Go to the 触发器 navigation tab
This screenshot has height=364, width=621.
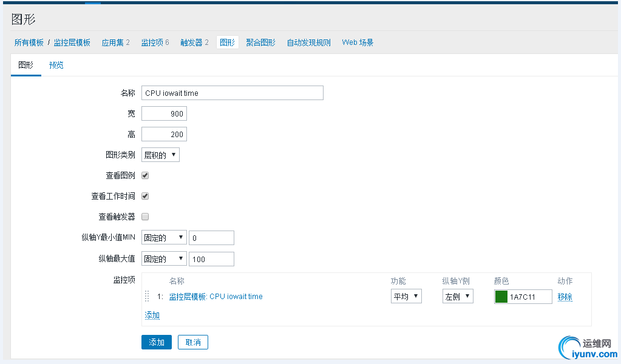click(x=194, y=42)
